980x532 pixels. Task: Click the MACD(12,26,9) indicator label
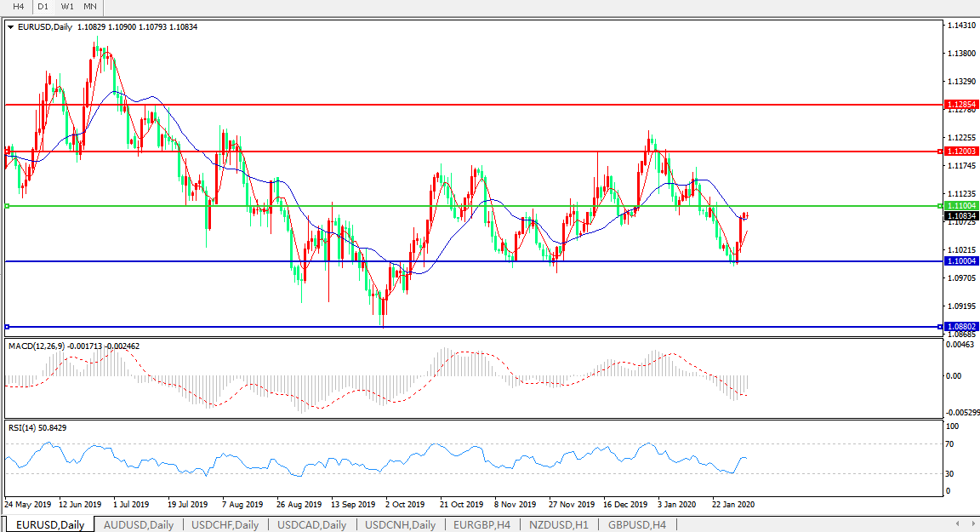point(37,346)
